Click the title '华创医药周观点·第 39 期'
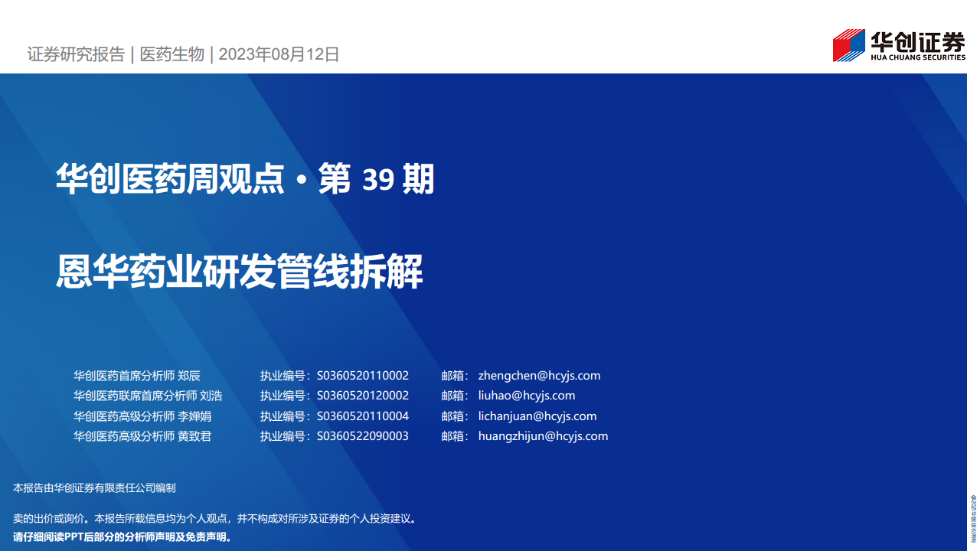The image size is (980, 551). click(245, 180)
